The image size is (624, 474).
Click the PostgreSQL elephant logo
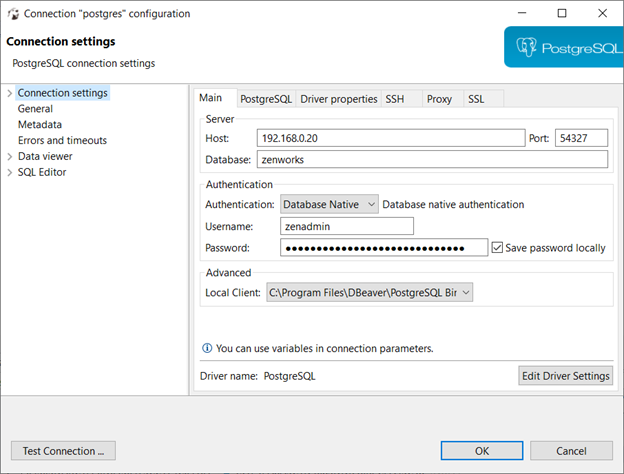click(528, 46)
